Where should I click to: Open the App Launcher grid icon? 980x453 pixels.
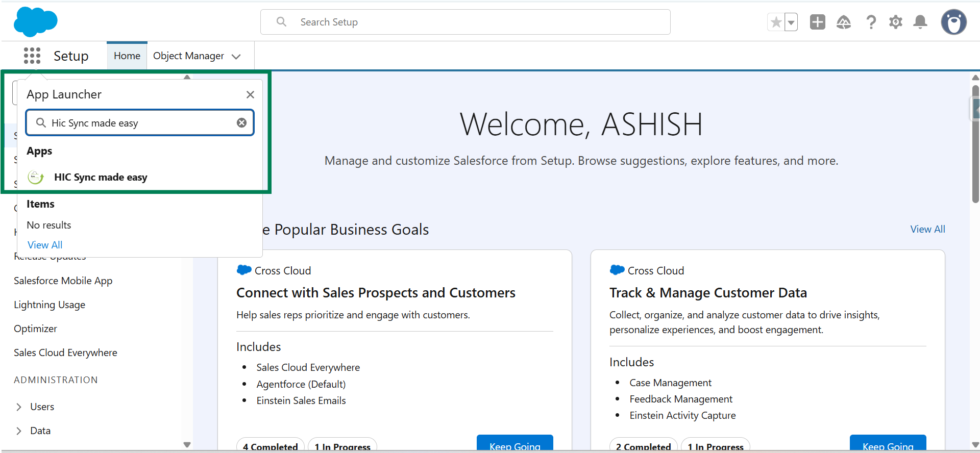[32, 56]
